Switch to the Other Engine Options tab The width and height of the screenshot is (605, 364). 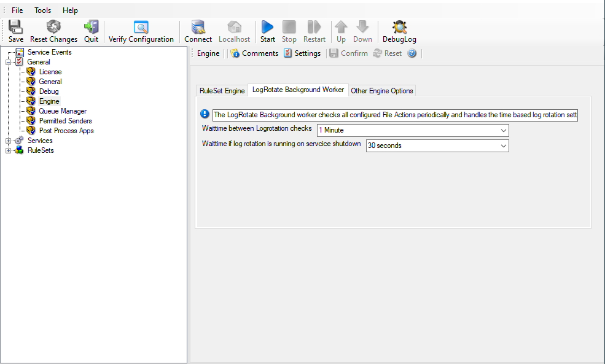[382, 91]
